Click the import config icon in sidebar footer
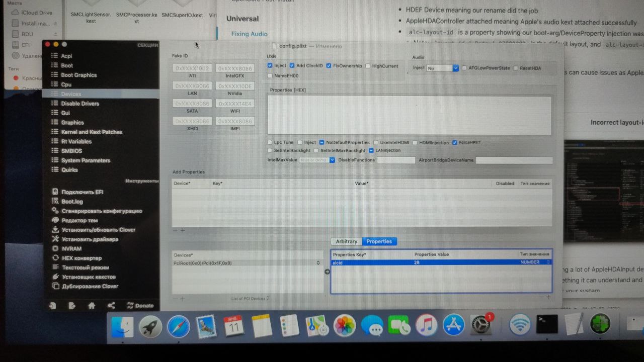 coord(52,305)
